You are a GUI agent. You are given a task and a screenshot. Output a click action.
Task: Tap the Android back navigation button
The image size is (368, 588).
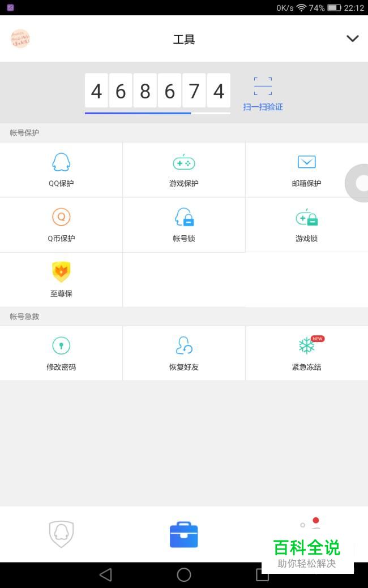click(x=105, y=574)
